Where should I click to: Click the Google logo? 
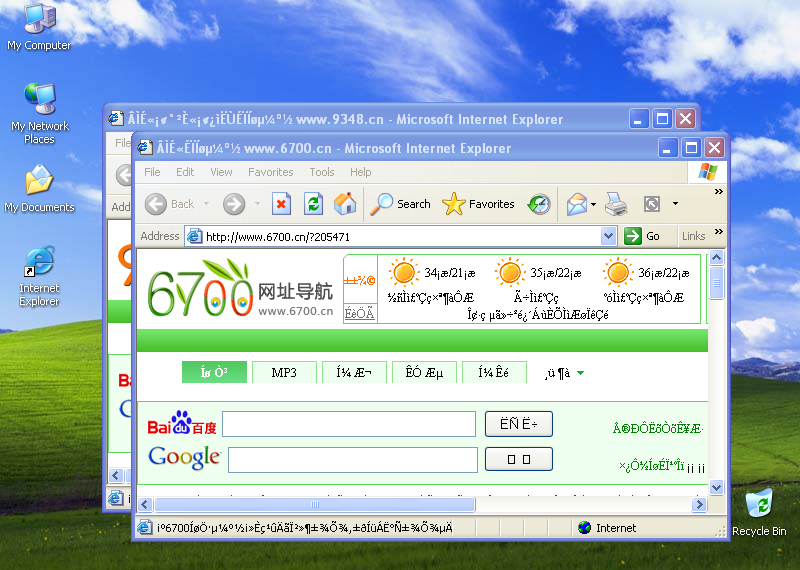(184, 457)
